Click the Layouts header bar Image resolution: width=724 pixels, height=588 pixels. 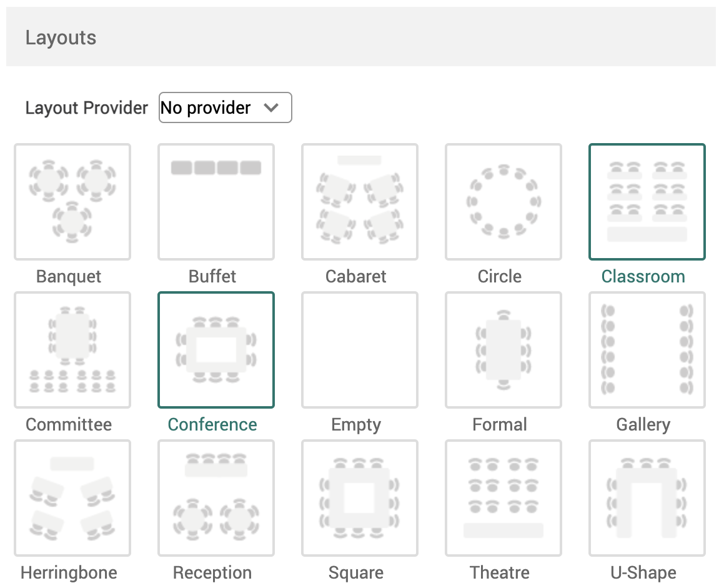[x=361, y=36]
